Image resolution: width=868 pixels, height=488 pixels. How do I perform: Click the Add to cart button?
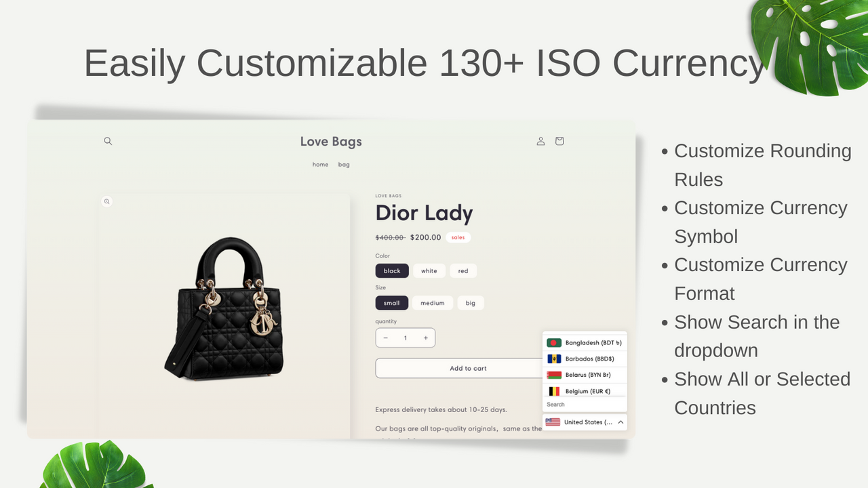(x=468, y=368)
